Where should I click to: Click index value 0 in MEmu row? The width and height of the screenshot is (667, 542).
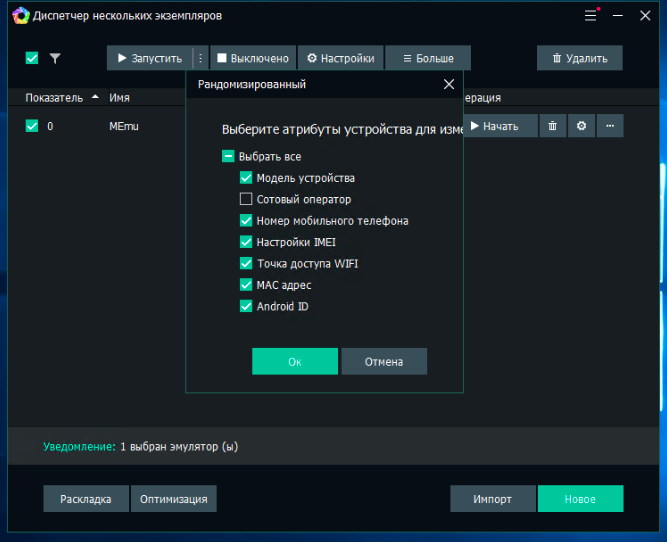pos(50,126)
